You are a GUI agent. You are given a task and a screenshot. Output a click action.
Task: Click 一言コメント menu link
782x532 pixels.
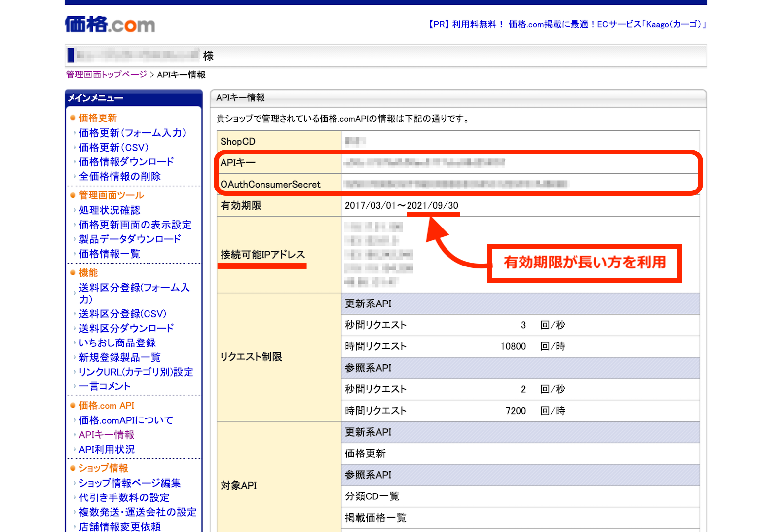tap(105, 386)
